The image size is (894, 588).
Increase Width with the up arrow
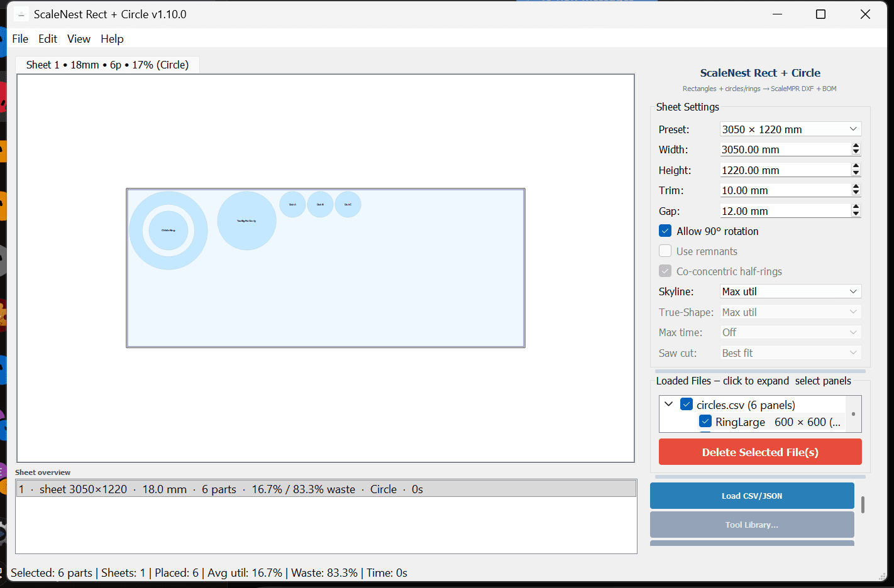[x=856, y=146]
